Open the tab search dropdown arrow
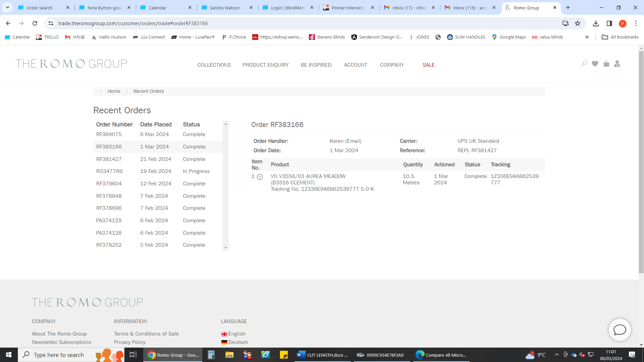The height and width of the screenshot is (362, 644). coord(7,7)
